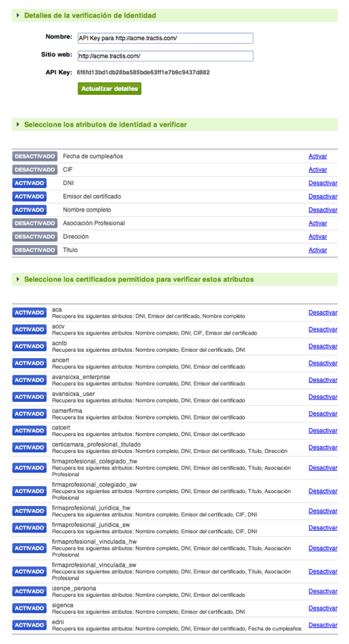Click the Nombre input field
The height and width of the screenshot is (644, 349).
(165, 38)
